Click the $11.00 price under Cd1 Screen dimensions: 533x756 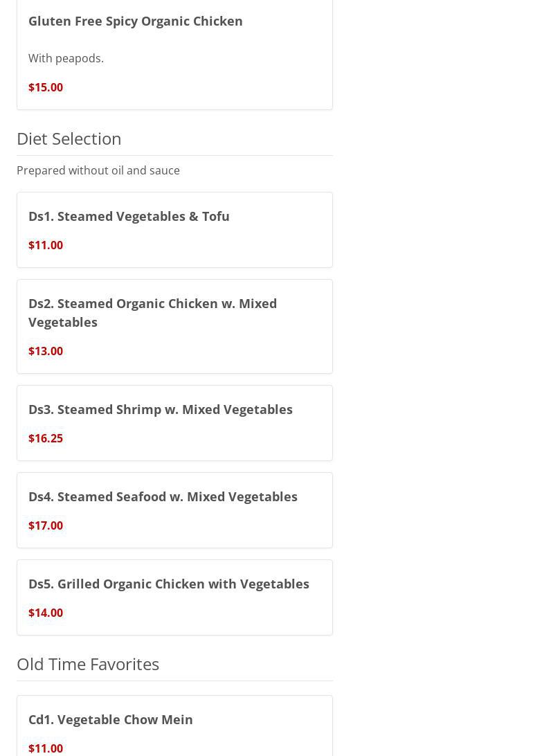click(46, 748)
